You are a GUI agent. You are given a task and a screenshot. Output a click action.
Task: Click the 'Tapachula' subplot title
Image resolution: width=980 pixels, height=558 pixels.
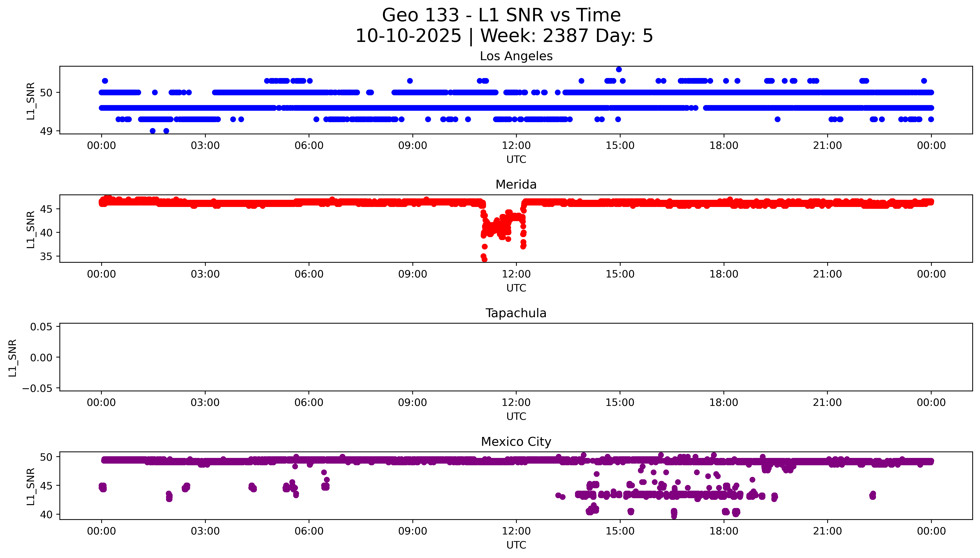click(516, 313)
